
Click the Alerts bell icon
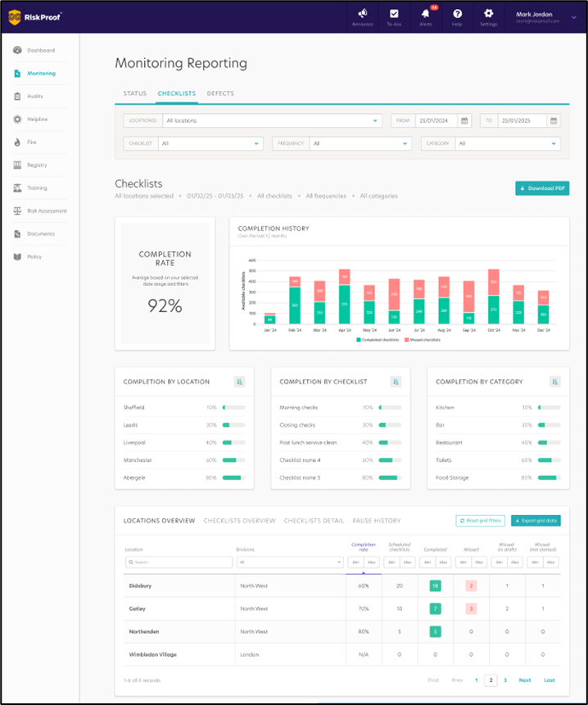(x=425, y=14)
